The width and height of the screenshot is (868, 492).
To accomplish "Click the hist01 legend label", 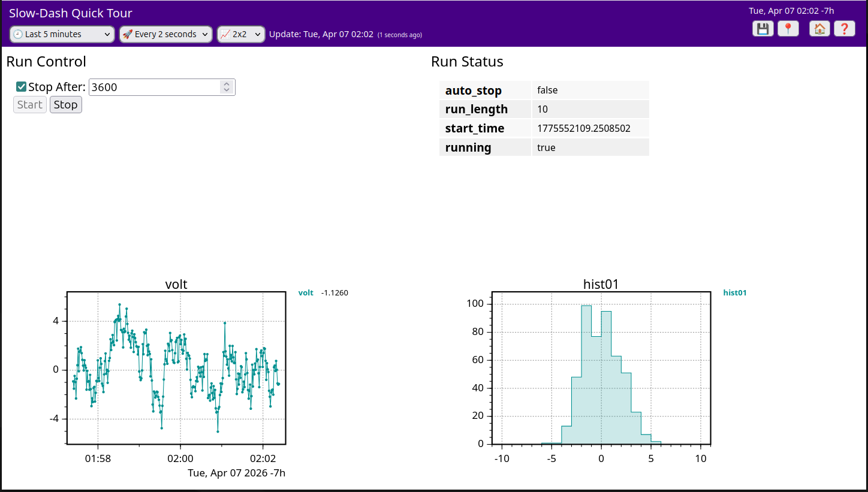I will coord(734,293).
